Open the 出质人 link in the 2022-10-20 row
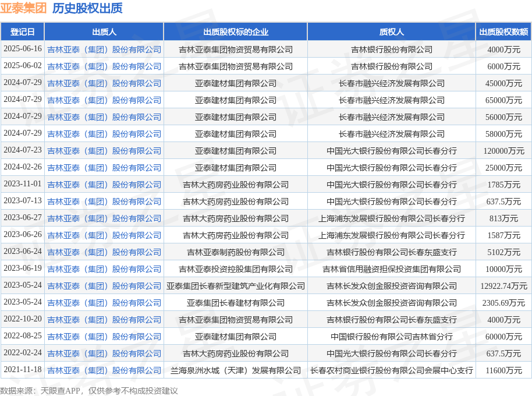532x396 pixels. tap(104, 320)
